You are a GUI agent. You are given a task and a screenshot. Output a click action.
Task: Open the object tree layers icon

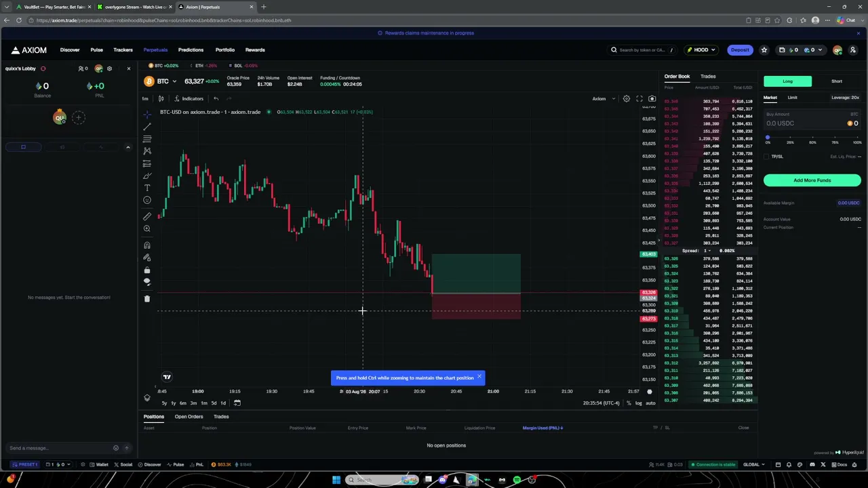[x=147, y=398]
